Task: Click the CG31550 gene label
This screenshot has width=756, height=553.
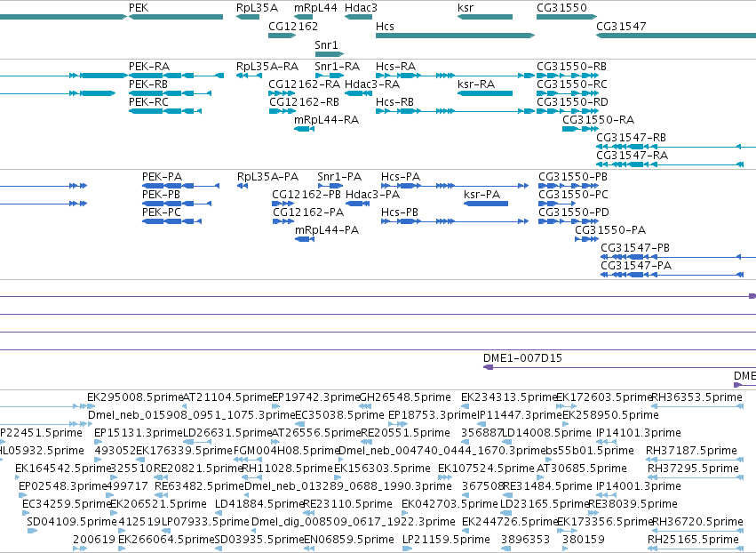Action: [x=561, y=8]
